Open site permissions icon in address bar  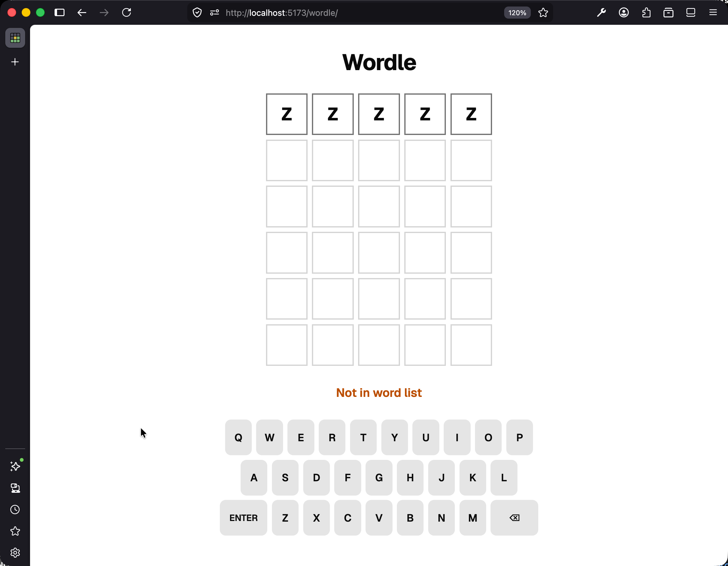pos(214,13)
